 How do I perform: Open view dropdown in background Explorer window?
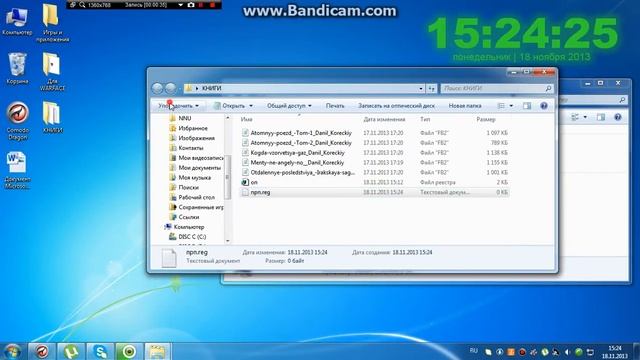point(585,118)
